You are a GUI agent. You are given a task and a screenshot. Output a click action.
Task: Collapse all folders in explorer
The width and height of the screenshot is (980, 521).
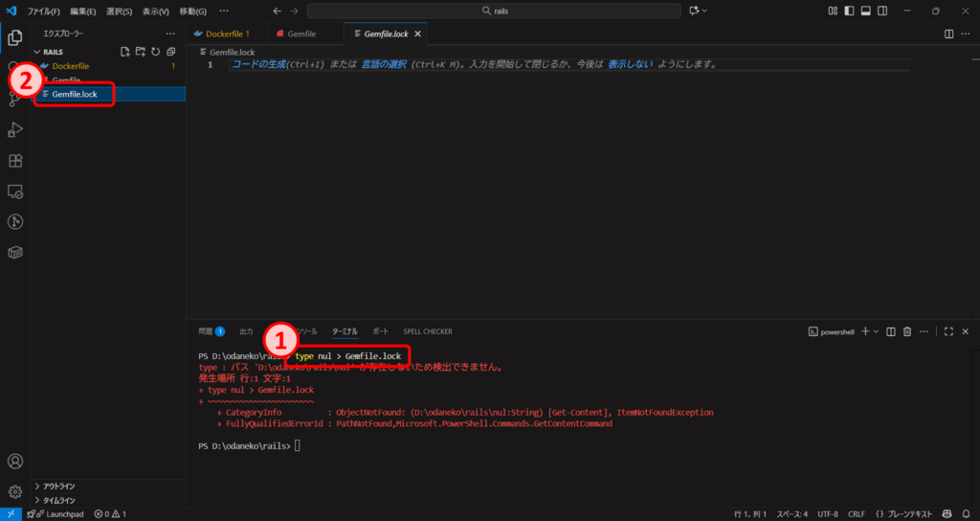170,52
